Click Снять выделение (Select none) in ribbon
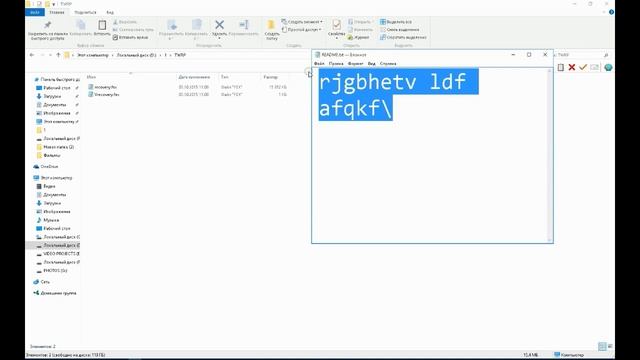640x360 pixels. [399, 29]
